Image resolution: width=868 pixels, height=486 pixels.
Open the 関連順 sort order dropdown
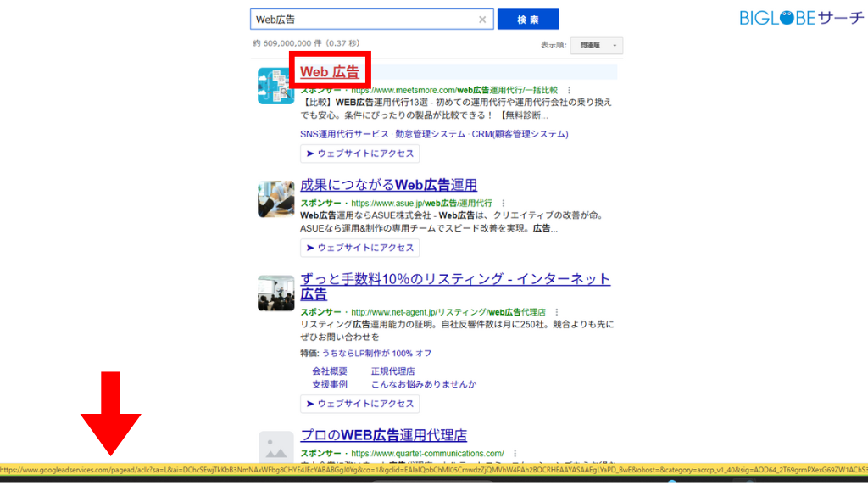pos(597,46)
